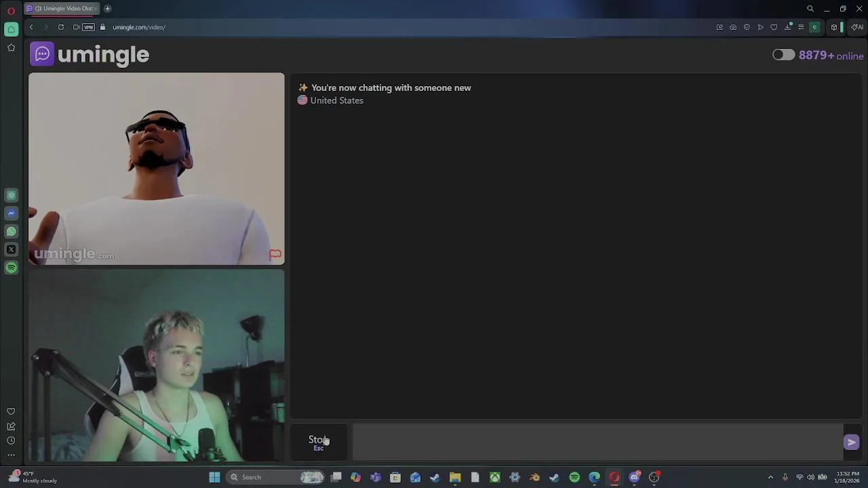Open Blender from taskbar
868x488 pixels.
click(x=534, y=477)
